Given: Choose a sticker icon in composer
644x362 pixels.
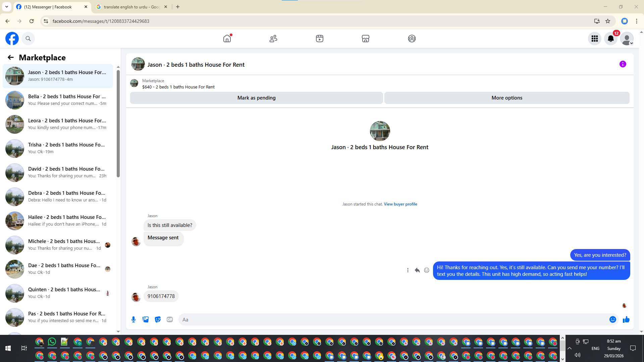Looking at the screenshot, I should tap(158, 319).
